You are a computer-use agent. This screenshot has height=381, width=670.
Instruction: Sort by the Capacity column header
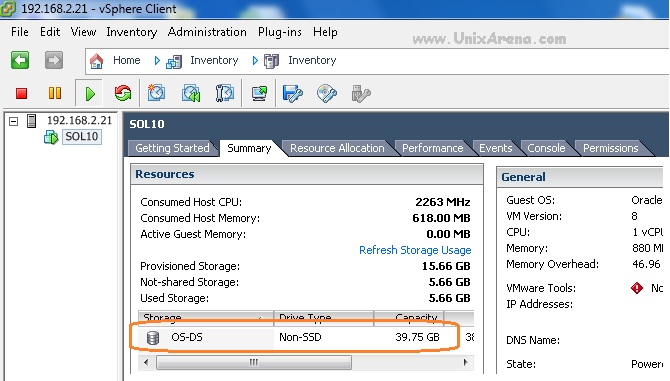pos(409,318)
